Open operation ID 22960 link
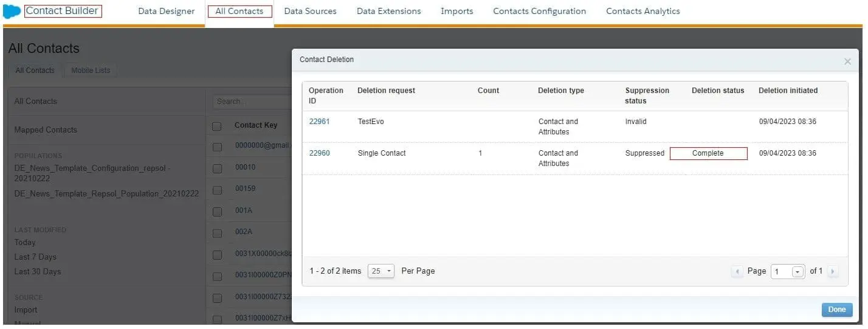The height and width of the screenshot is (329, 868). pyautogui.click(x=319, y=153)
